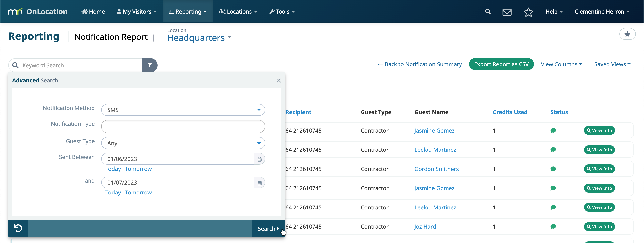
Task: Open first Jasmine Gomez guest link
Action: [x=434, y=131]
